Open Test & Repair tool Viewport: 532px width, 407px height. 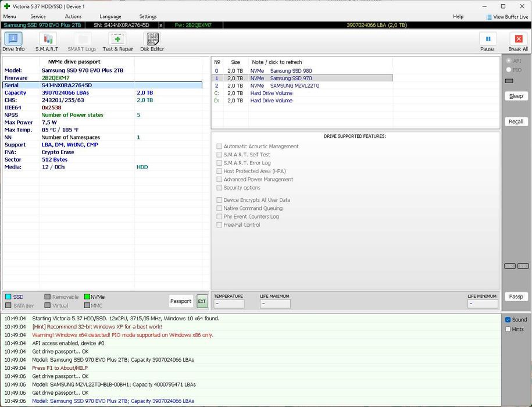click(x=117, y=42)
